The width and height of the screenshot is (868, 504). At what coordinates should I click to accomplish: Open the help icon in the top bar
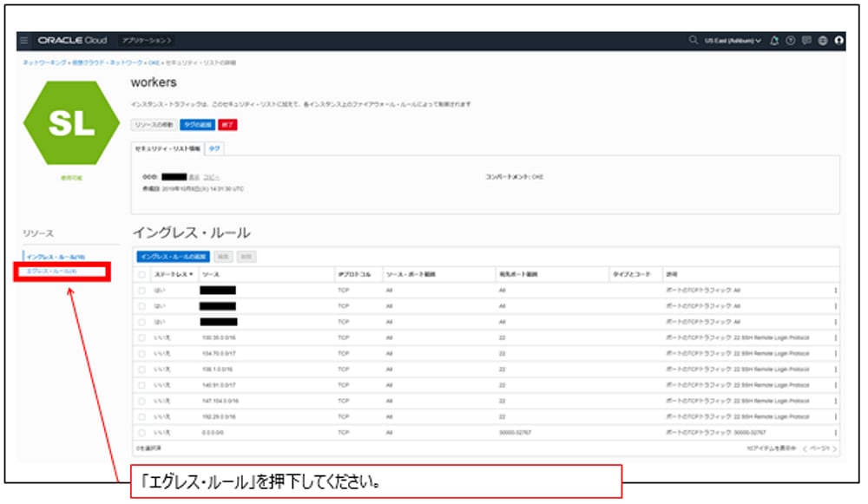tap(790, 39)
